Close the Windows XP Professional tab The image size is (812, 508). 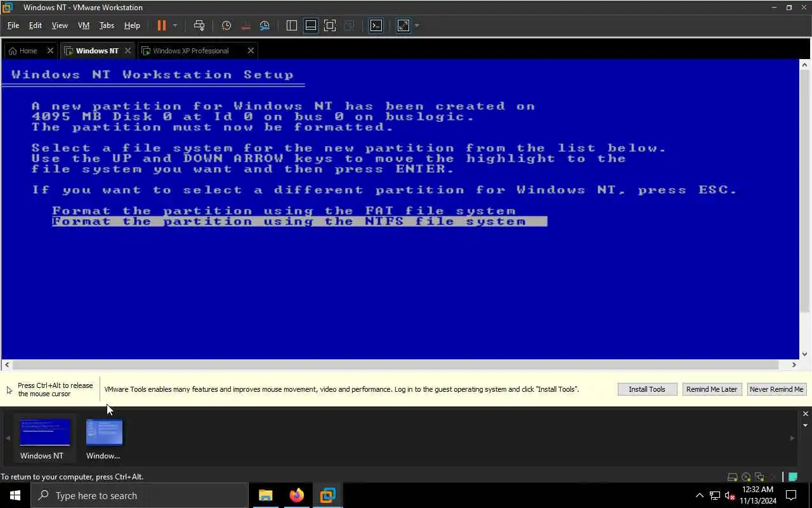(251, 51)
